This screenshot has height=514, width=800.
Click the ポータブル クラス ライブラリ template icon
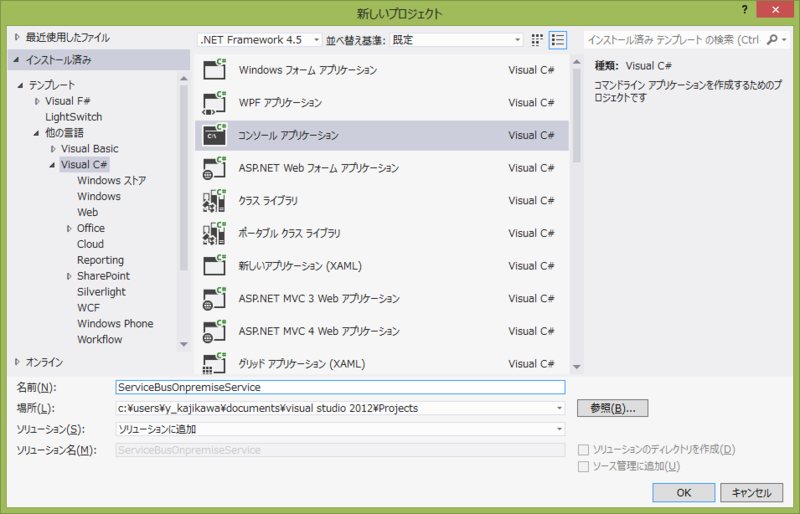[214, 233]
